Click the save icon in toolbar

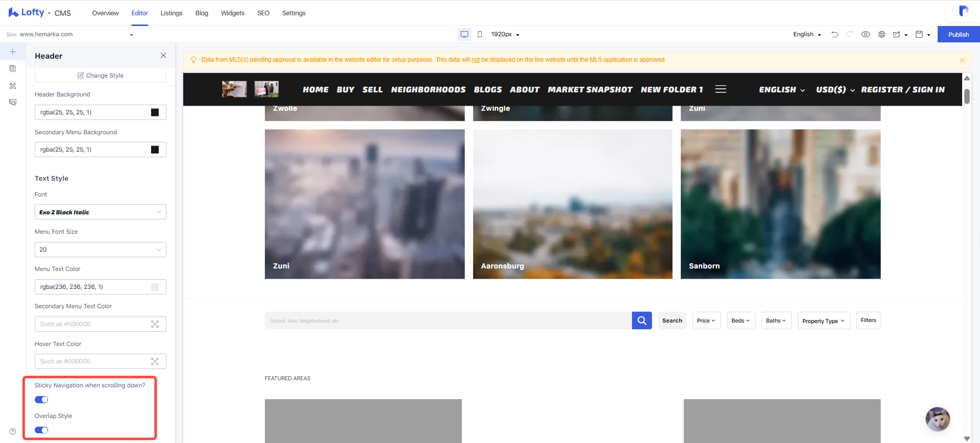coord(919,34)
